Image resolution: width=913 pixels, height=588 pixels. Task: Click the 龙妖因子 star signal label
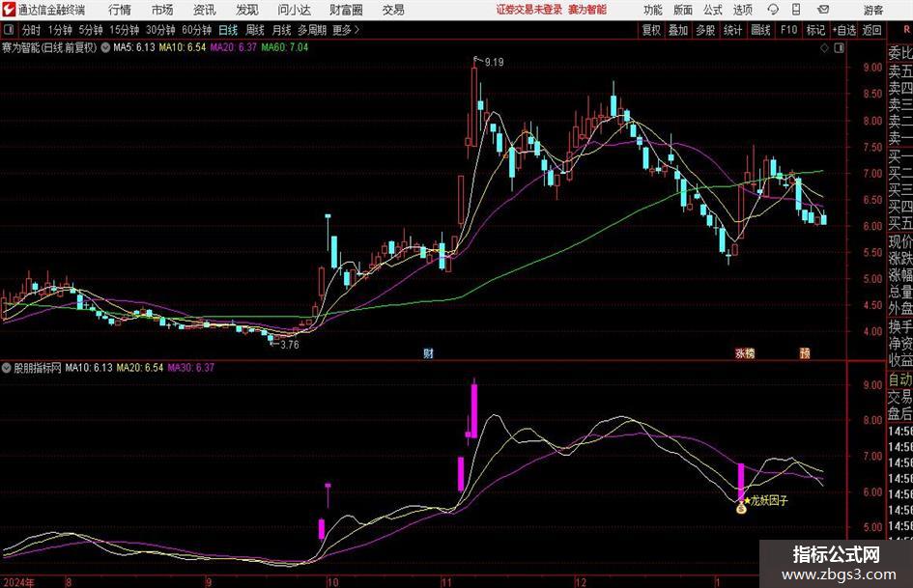click(x=766, y=500)
